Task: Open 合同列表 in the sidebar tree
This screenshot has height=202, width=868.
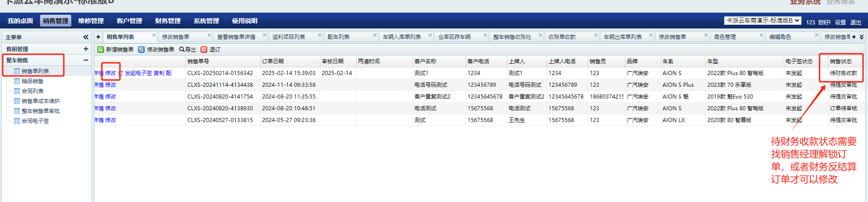Action: pyautogui.click(x=33, y=91)
